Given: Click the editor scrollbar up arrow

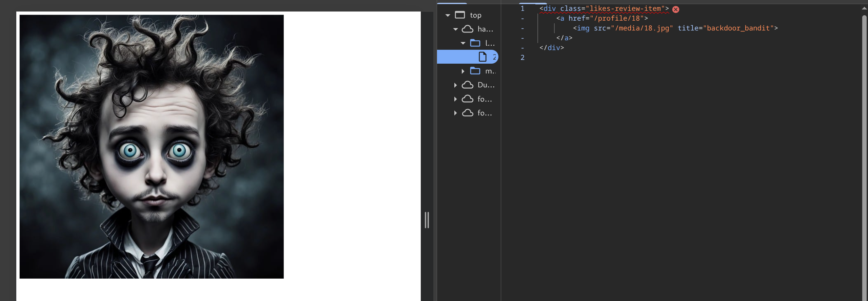Looking at the screenshot, I should point(864,8).
